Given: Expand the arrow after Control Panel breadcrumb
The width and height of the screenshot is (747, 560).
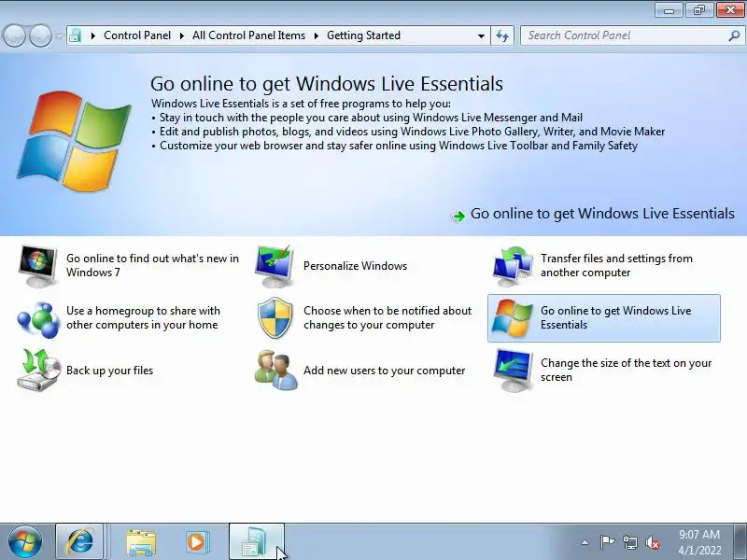Looking at the screenshot, I should [x=181, y=35].
